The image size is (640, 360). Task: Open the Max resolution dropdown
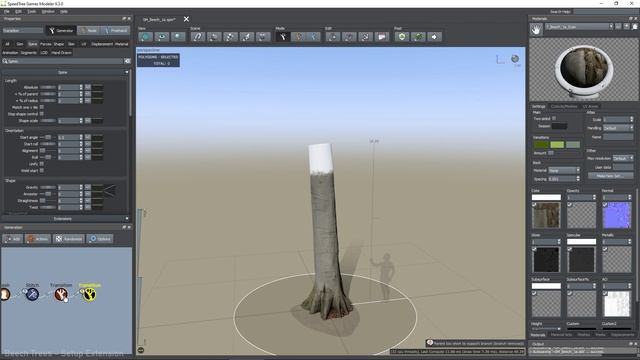623,158
